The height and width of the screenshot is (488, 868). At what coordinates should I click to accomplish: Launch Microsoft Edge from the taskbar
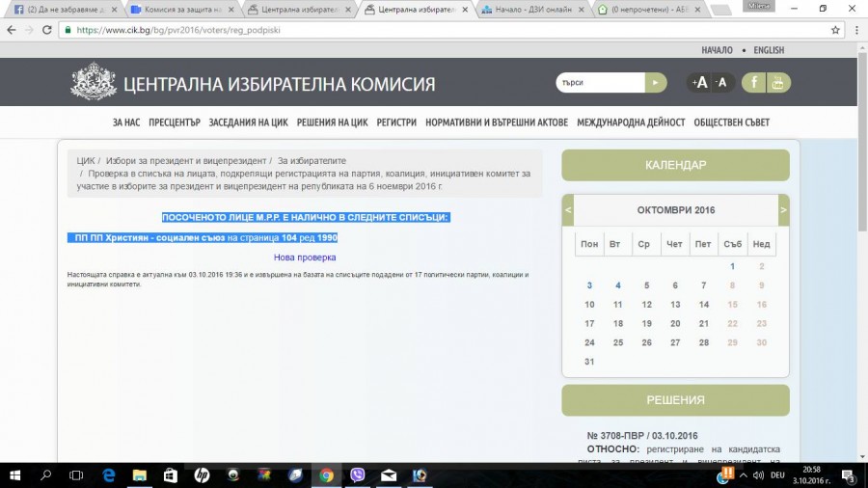(x=109, y=475)
